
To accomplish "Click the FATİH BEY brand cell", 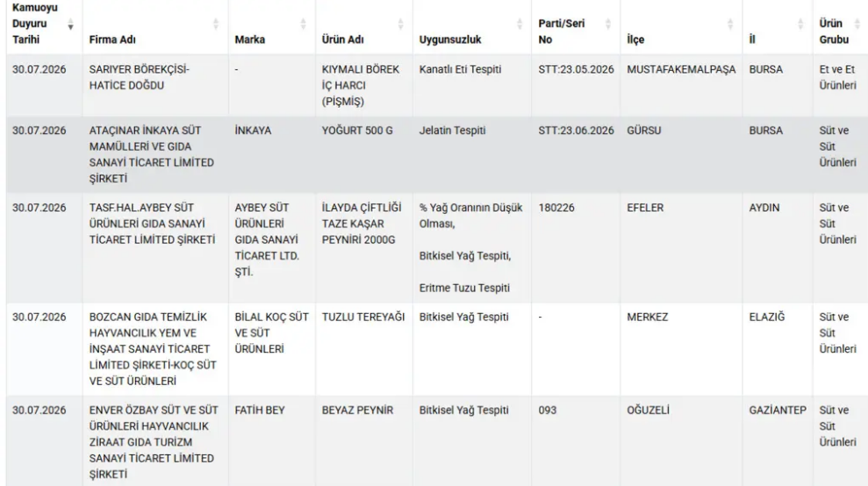I will tap(260, 411).
